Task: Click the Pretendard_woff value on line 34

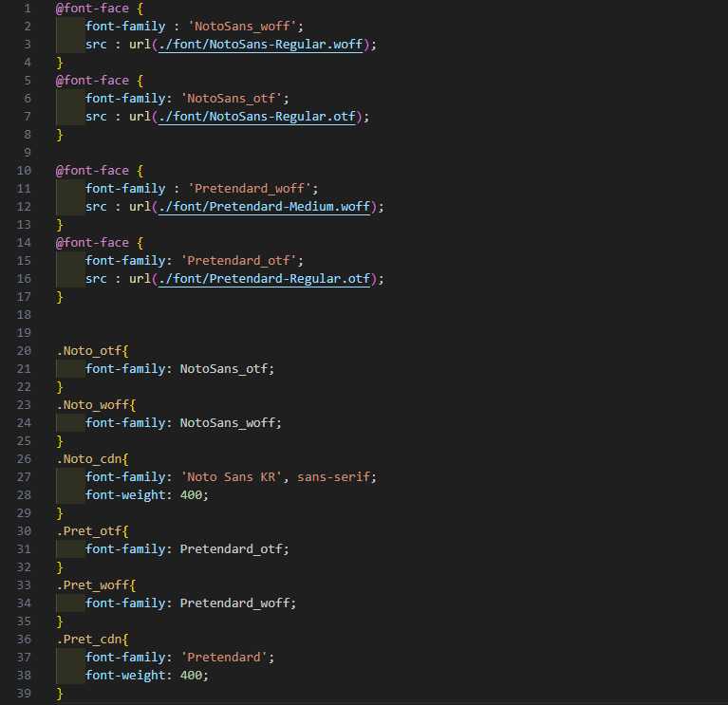Action: coord(234,603)
